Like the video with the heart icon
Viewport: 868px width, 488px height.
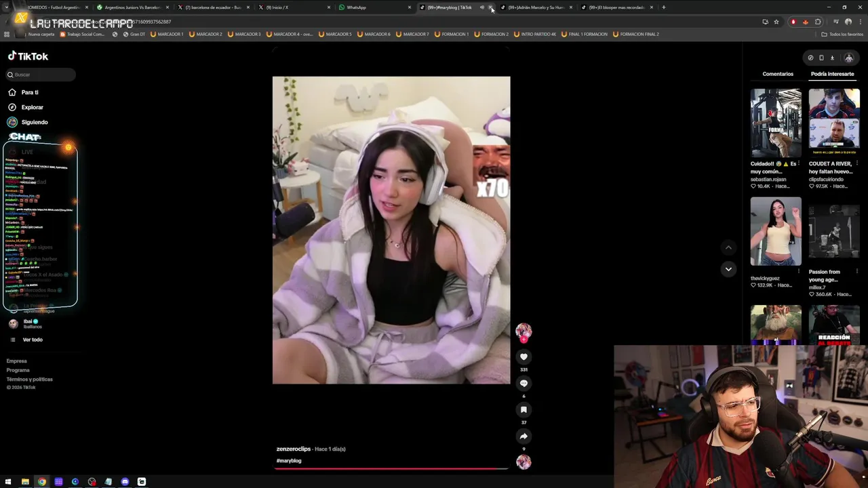pos(524,357)
